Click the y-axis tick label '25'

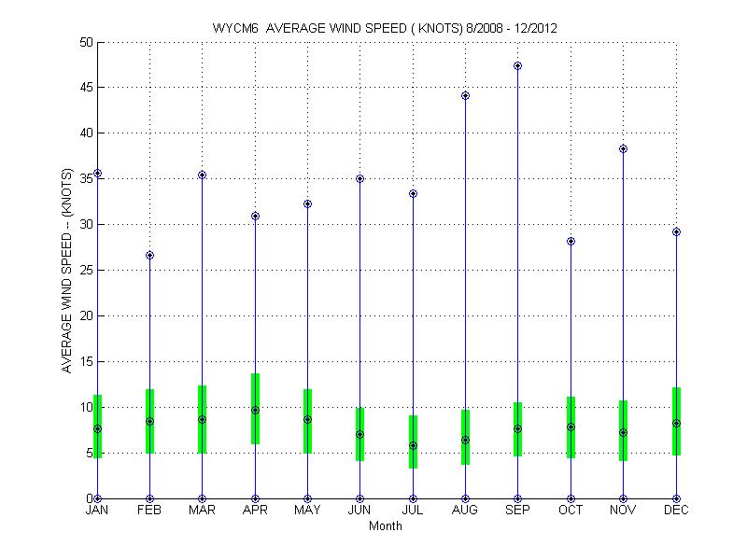click(x=87, y=270)
